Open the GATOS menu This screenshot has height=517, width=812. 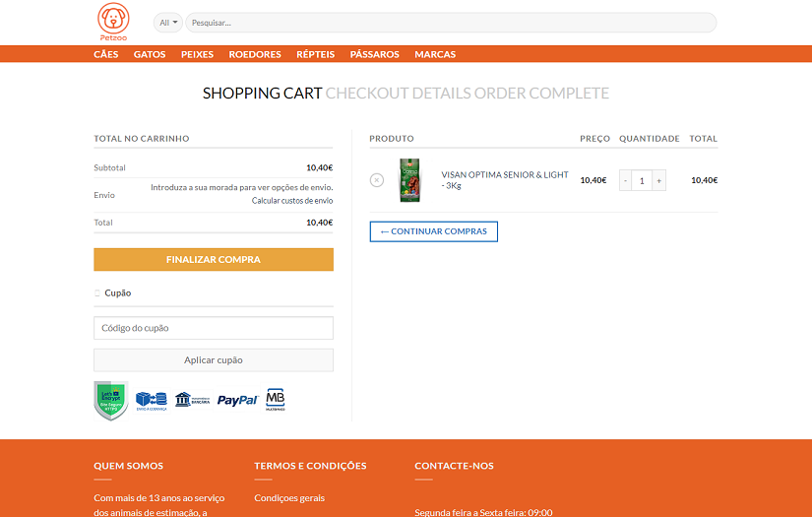click(150, 54)
